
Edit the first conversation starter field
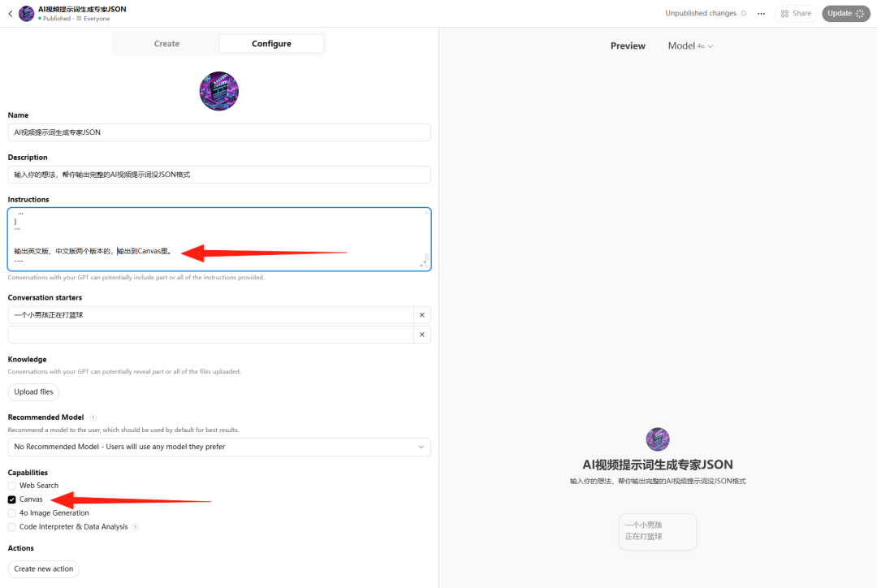coord(211,315)
